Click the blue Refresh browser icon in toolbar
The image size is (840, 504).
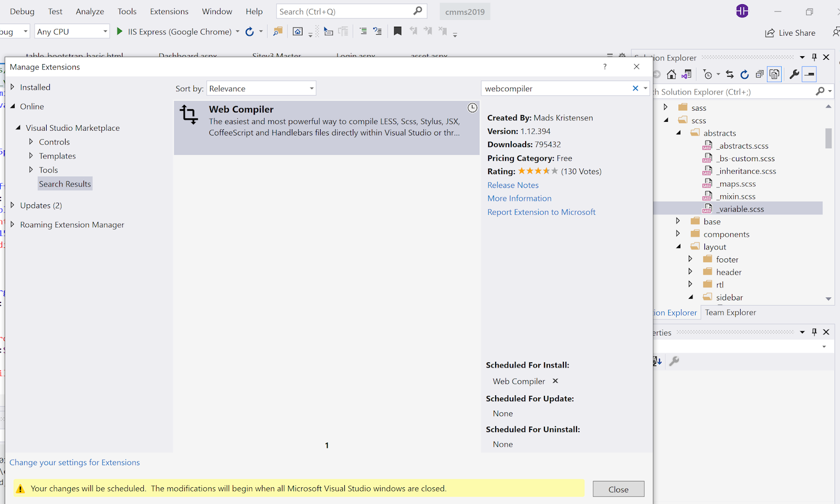click(x=250, y=31)
